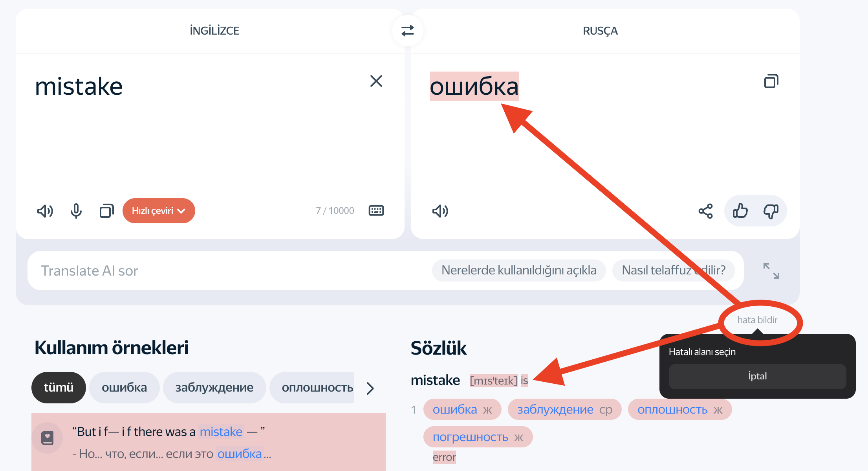The width and height of the screenshot is (868, 471).
Task: Copy the source text
Action: click(106, 211)
